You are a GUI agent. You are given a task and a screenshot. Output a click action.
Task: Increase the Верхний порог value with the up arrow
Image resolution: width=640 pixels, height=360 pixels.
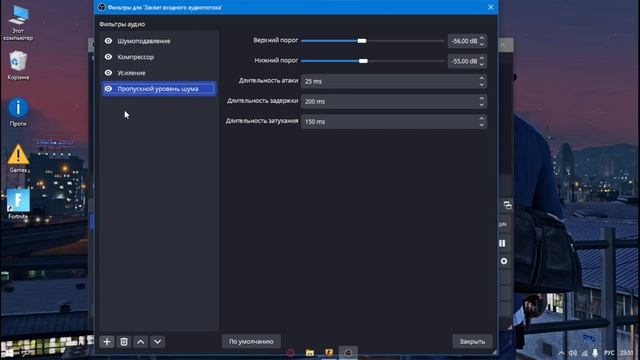(482, 38)
